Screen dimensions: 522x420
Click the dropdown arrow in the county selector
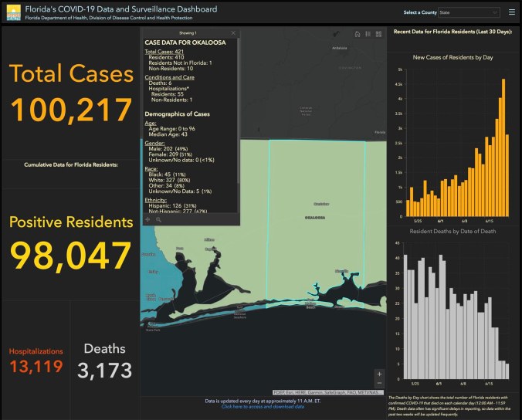click(494, 12)
